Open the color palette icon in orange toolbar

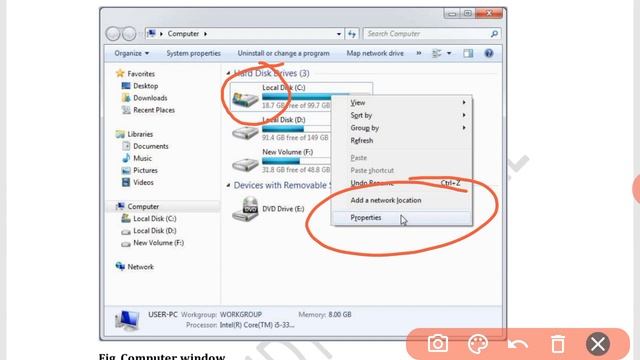pyautogui.click(x=477, y=344)
